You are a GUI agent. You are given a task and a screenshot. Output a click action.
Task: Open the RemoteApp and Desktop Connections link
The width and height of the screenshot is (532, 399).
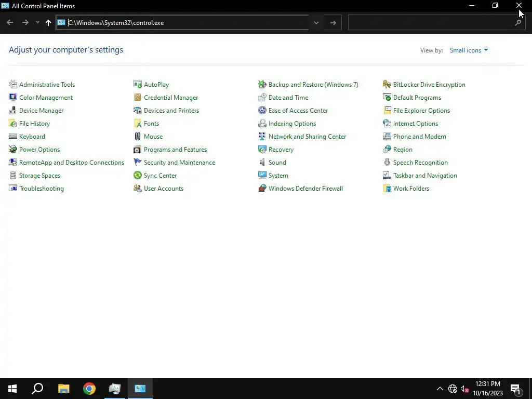coord(72,163)
